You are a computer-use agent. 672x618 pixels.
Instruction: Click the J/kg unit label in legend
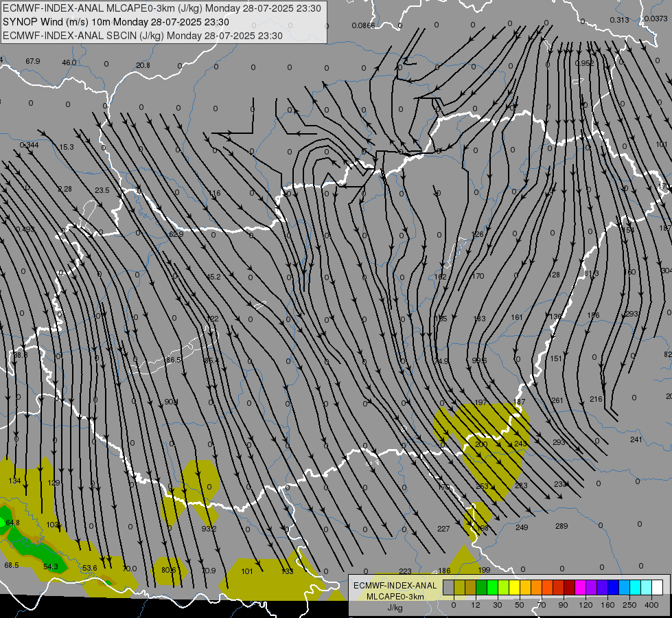395,608
